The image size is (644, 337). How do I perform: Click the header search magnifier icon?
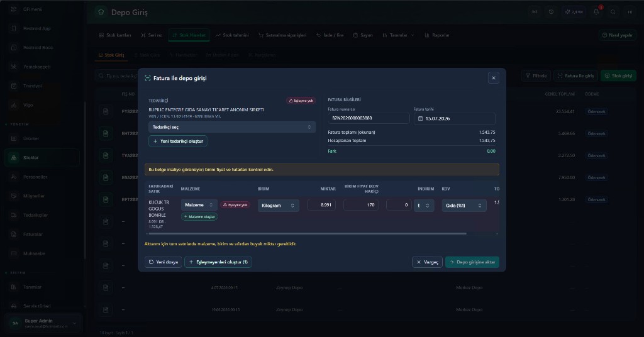click(x=613, y=12)
